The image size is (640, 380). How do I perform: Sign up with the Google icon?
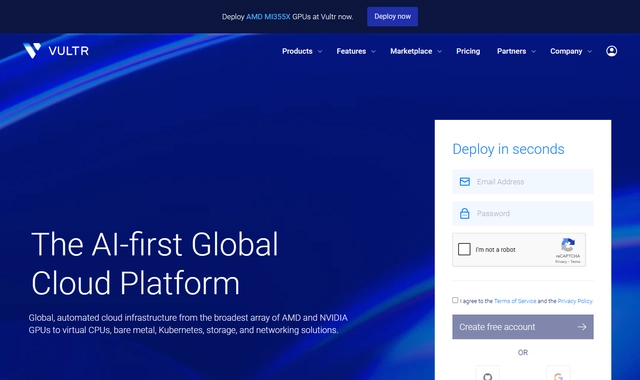tap(558, 376)
